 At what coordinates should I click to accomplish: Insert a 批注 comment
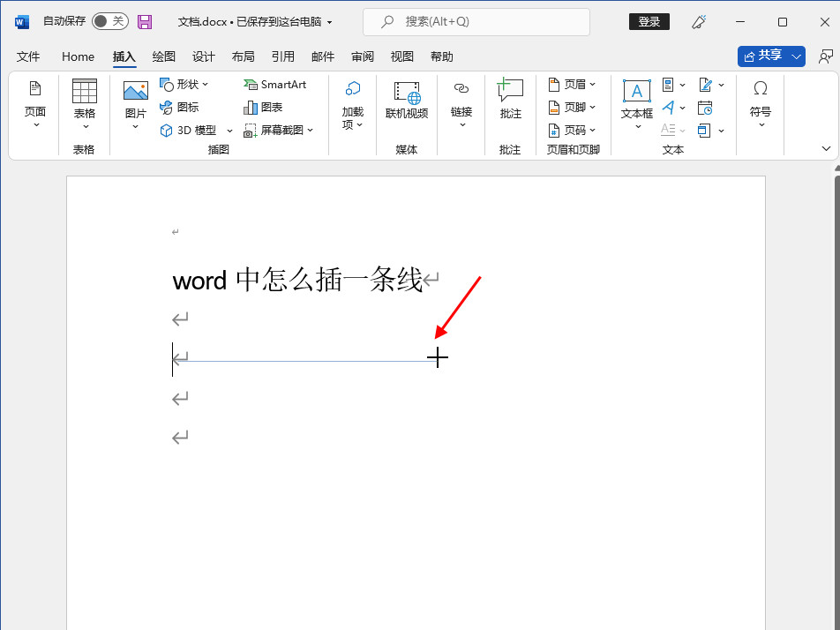pyautogui.click(x=510, y=99)
